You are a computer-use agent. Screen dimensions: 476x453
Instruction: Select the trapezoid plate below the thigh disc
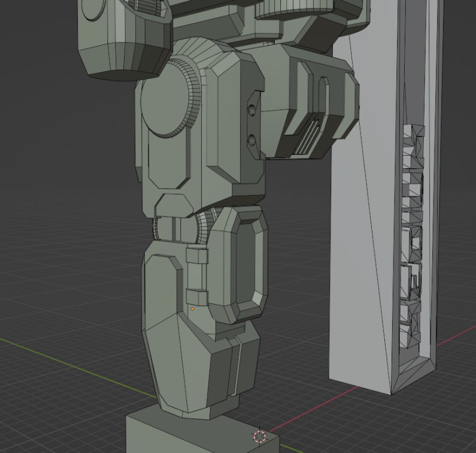174,205
